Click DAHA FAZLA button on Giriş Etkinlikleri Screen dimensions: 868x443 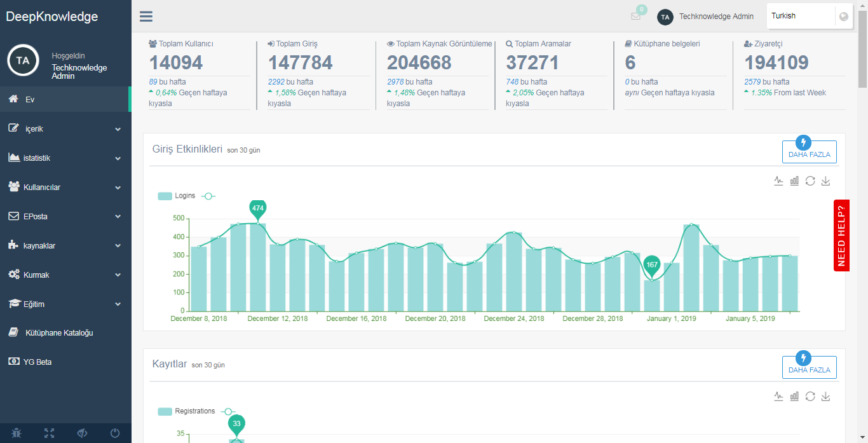809,152
